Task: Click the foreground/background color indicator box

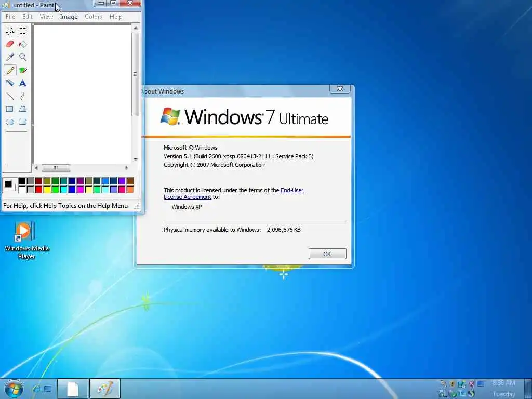Action: [9, 185]
